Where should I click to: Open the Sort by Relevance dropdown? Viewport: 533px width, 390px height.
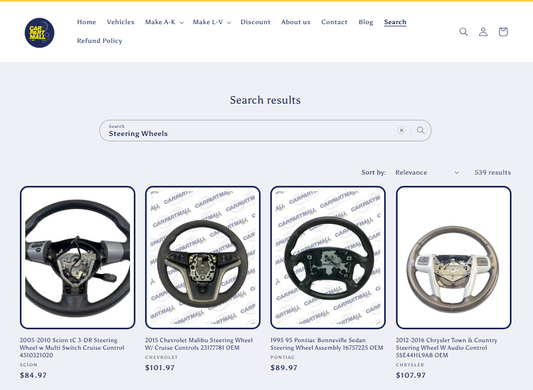point(427,173)
